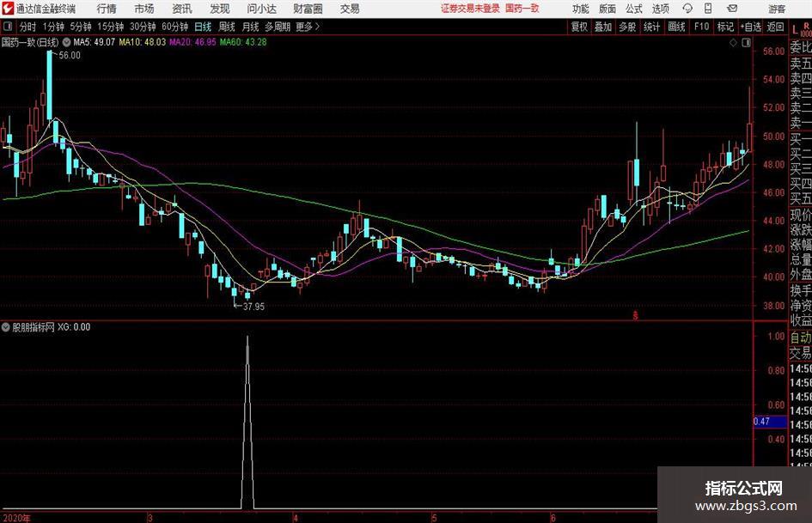Click the 2020年 date axis label
This screenshot has height=523, width=812.
pos(17,518)
